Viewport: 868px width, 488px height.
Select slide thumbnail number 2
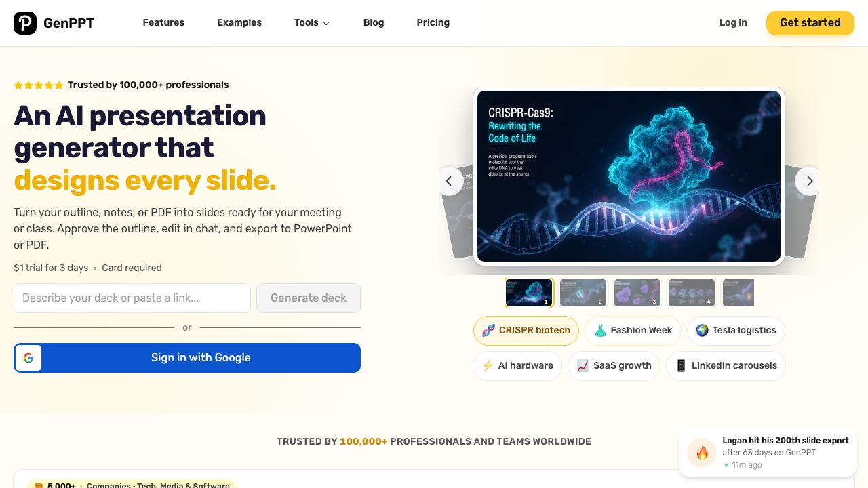[583, 293]
